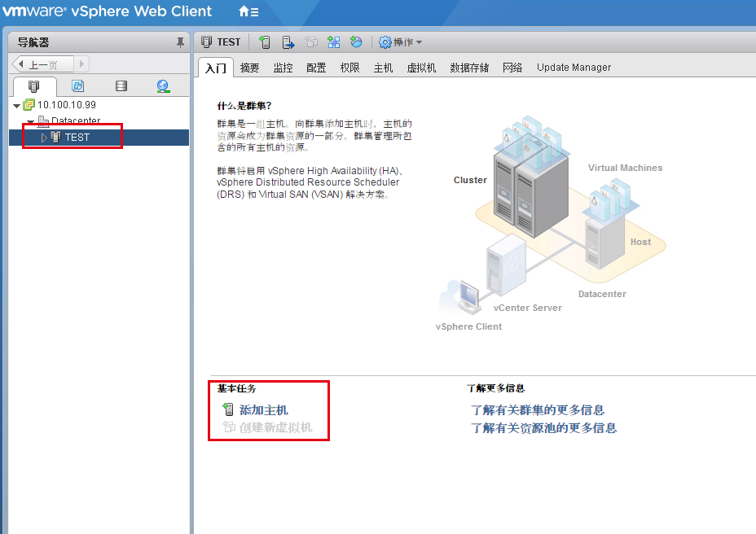
Task: Open the 虚拟机 VMs tab
Action: point(421,68)
